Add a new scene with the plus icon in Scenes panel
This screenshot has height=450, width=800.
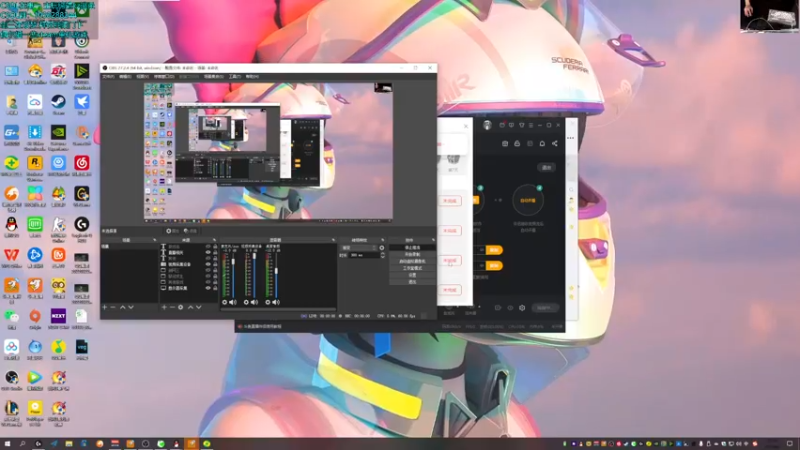pos(105,307)
